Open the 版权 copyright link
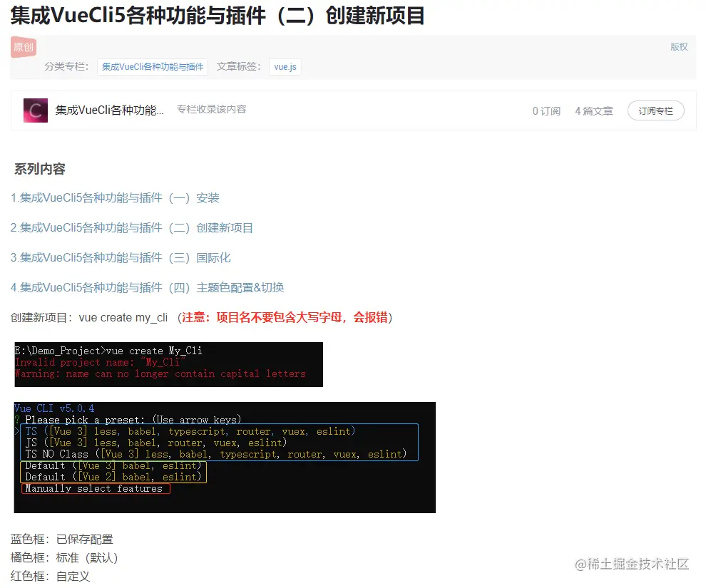This screenshot has height=588, width=706. pos(679,47)
